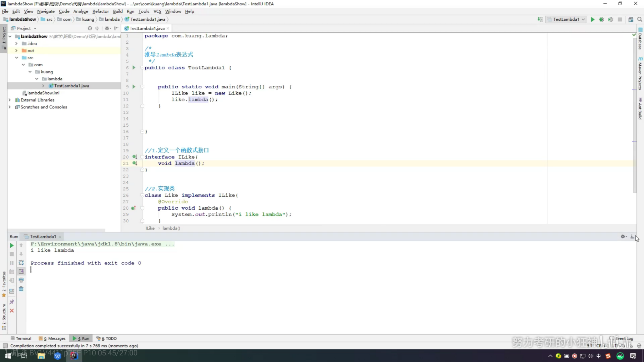Open the Database side panel
The width and height of the screenshot is (644, 362).
(640, 39)
